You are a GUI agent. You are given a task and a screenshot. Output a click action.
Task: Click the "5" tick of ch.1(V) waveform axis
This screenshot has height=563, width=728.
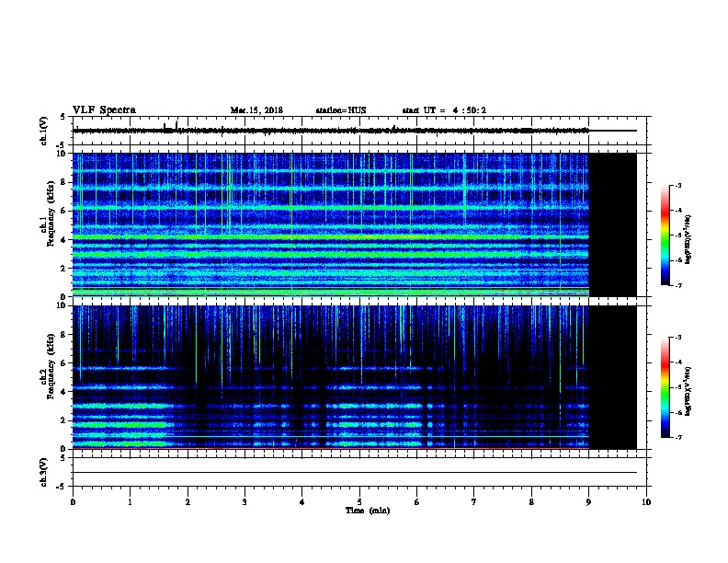click(x=63, y=117)
